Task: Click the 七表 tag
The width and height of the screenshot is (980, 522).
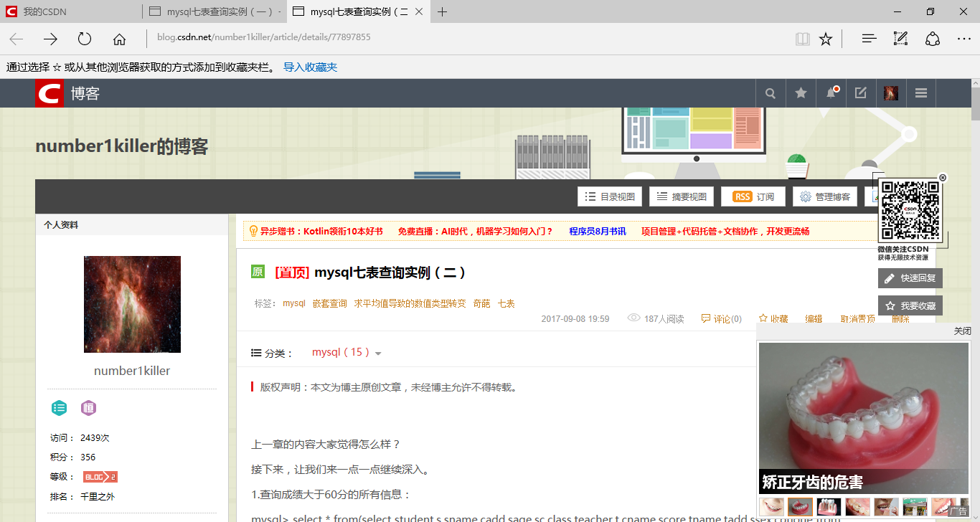Action: 507,303
